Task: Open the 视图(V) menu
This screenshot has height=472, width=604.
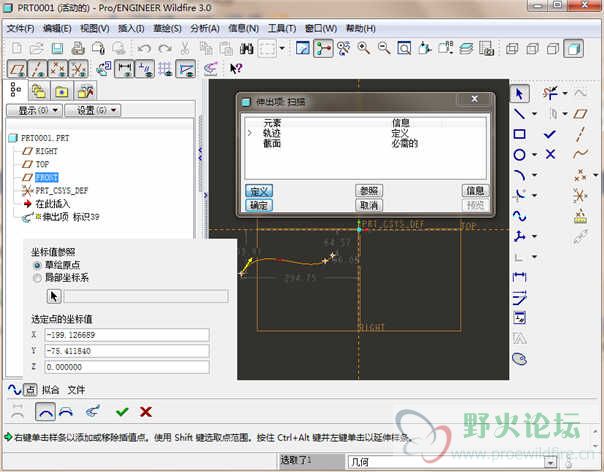Action: 95,29
